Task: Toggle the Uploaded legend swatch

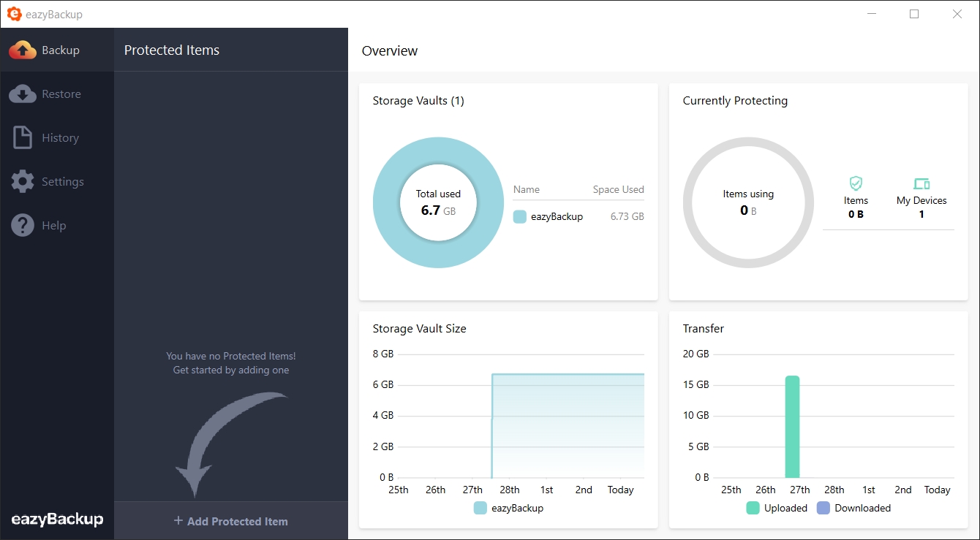Action: click(753, 508)
